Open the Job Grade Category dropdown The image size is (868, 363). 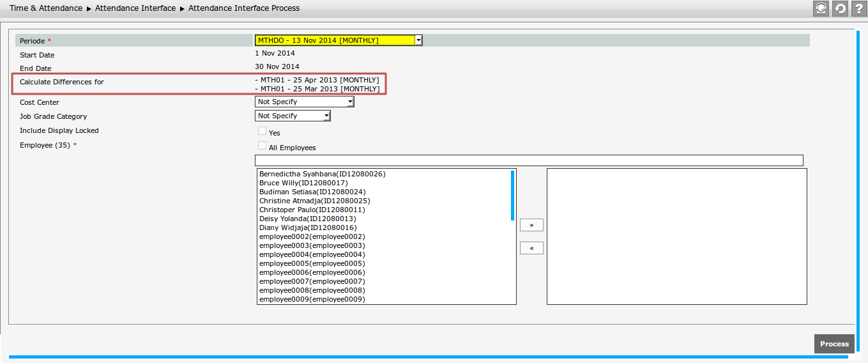tap(293, 116)
